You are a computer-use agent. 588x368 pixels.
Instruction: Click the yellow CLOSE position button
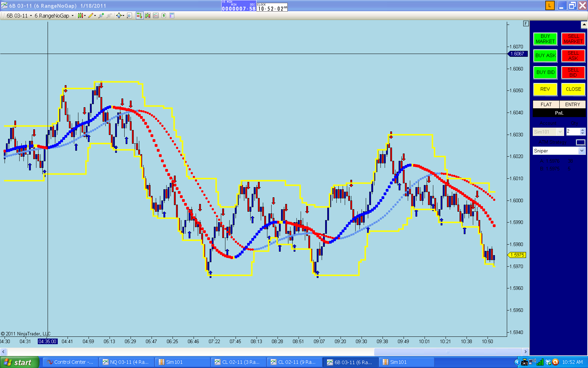[x=573, y=89]
